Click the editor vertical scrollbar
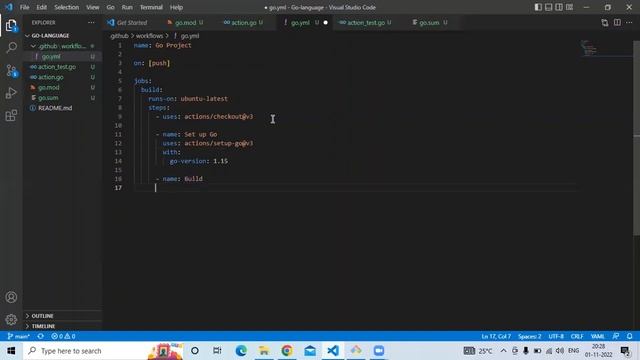The image size is (640, 360). (636, 138)
